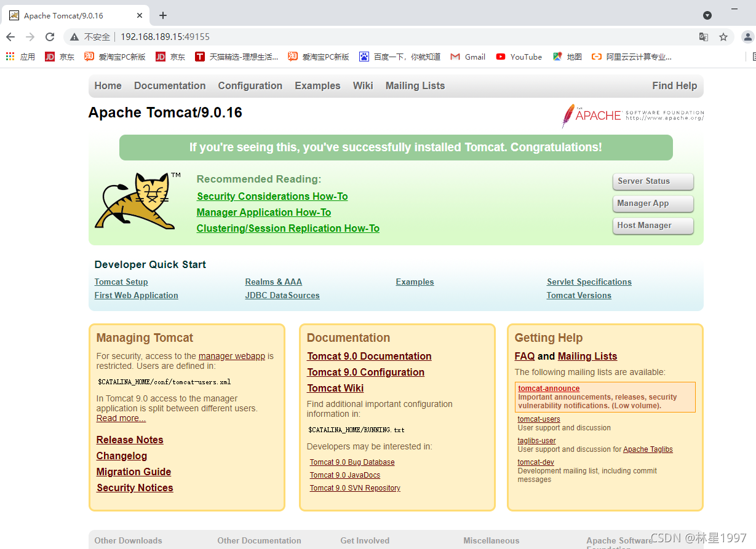Open the Examples navigation item in top bar
This screenshot has height=549, width=756.
317,85
